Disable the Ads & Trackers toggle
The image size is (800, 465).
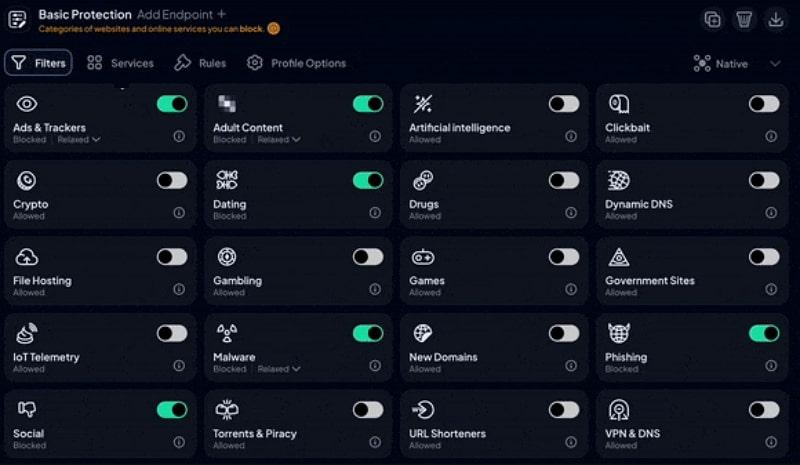(172, 104)
